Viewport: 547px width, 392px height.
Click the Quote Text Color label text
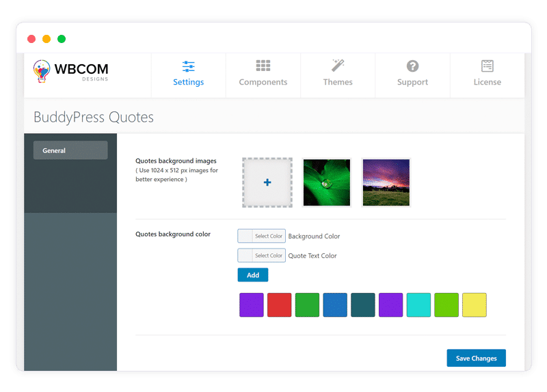point(312,256)
